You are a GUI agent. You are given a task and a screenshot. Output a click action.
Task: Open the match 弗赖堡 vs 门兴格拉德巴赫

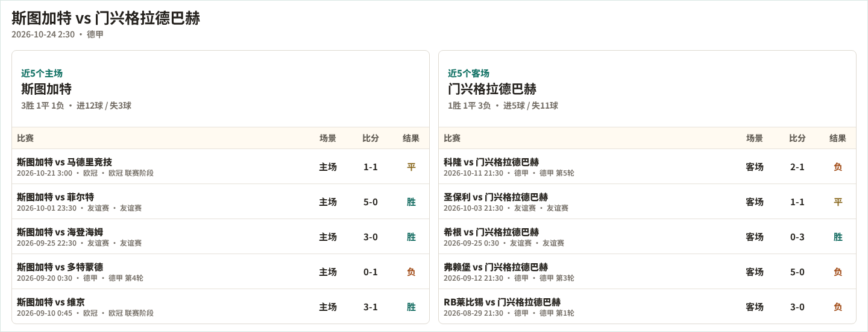(x=495, y=267)
